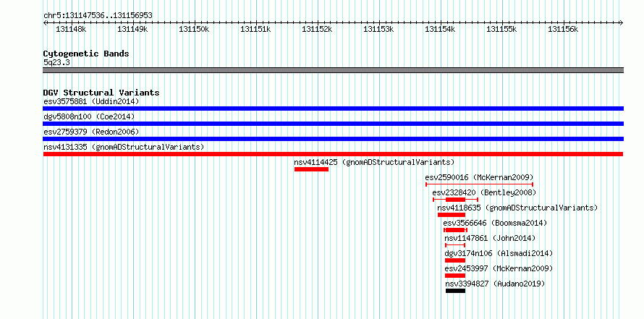This screenshot has height=319, width=644.
Task: Click the esv3575881 (Uddin2014) variant label
Action: tap(91, 101)
